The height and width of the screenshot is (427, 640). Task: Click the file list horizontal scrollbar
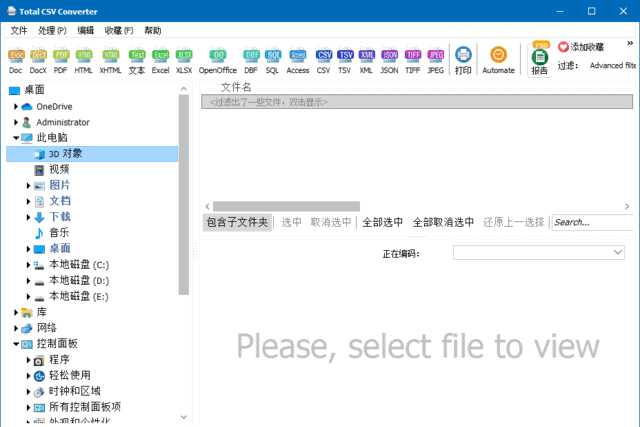tap(286, 206)
